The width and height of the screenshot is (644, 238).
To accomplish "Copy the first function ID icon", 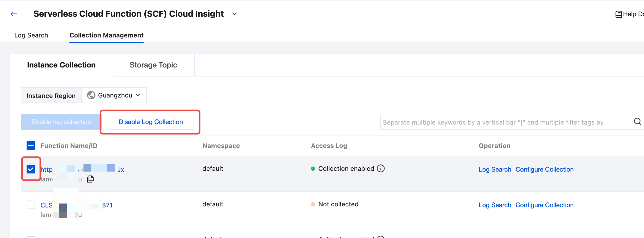I will (x=90, y=179).
